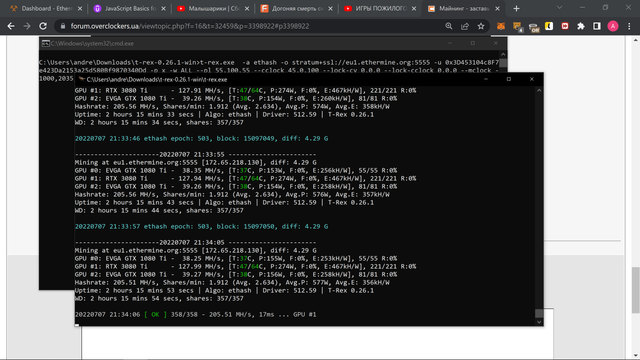This screenshot has height=360, width=640.
Task: Open the yellow extension icon
Action: click(x=549, y=26)
